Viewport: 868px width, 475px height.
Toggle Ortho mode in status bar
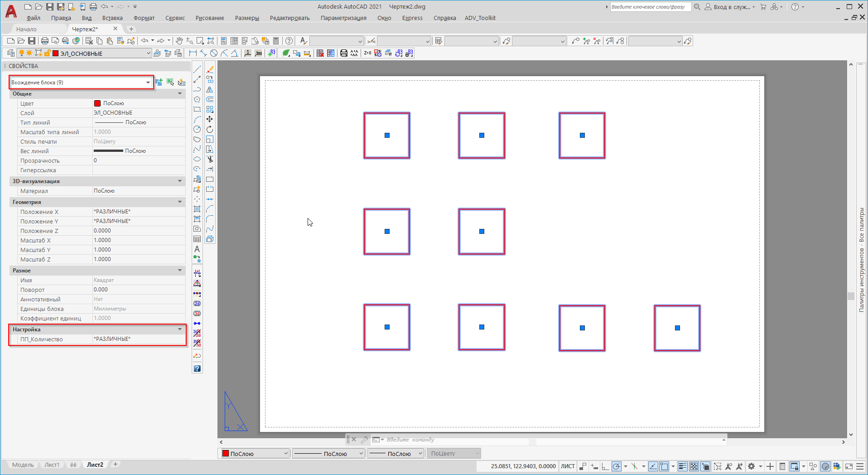pos(605,466)
